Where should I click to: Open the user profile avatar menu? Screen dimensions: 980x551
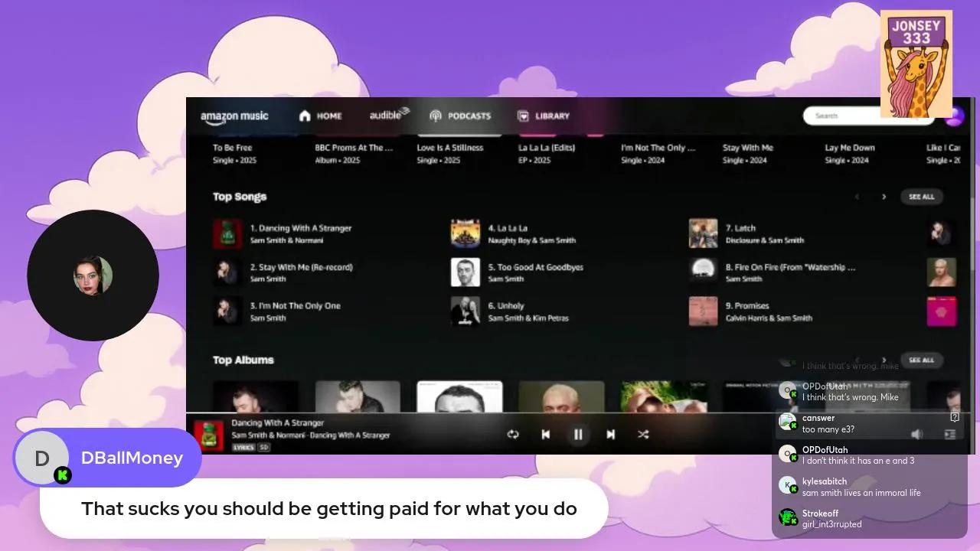(x=954, y=116)
